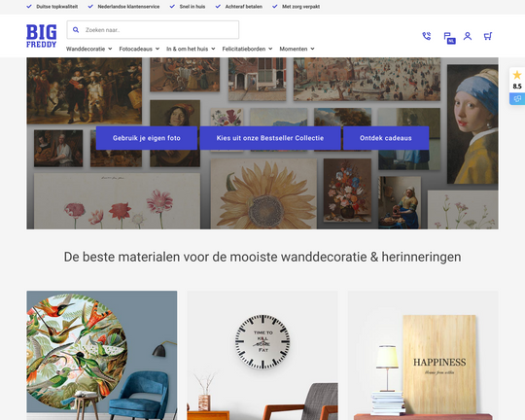Open the HAPPINESS wood print product image

tap(423, 355)
